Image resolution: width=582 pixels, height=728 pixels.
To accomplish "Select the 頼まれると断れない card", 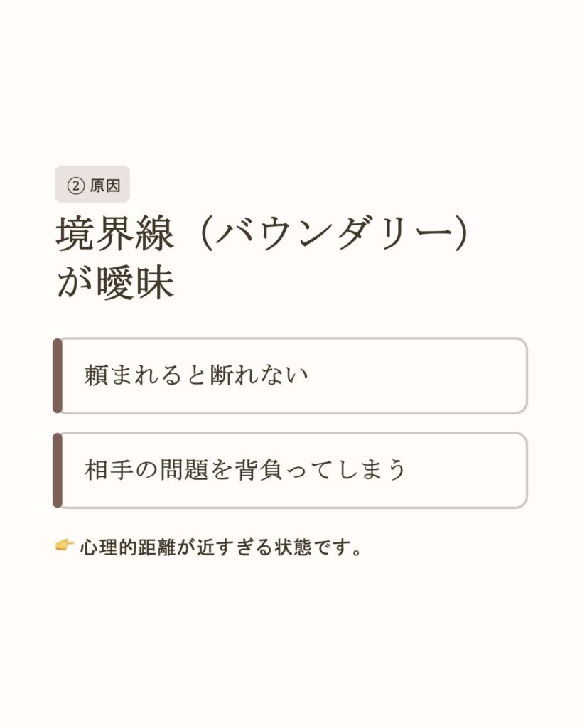I will pos(291,375).
